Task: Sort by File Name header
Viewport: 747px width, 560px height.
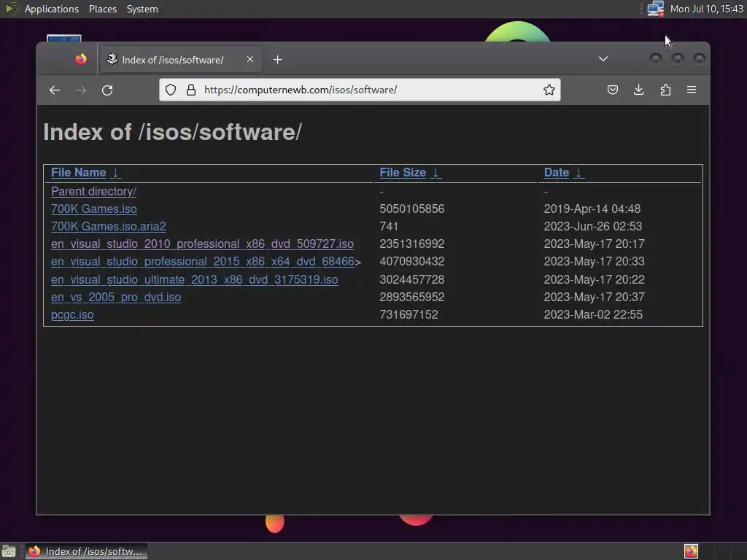Action: pyautogui.click(x=79, y=172)
